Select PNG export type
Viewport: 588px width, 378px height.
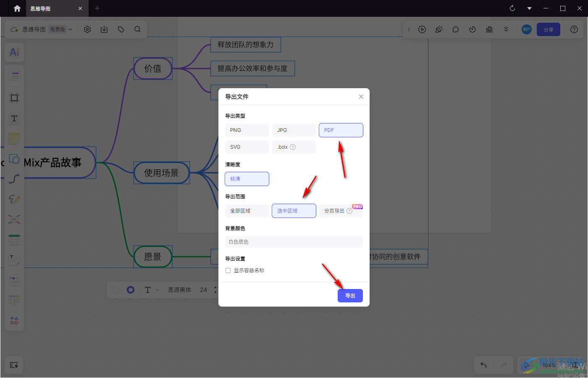pos(247,130)
